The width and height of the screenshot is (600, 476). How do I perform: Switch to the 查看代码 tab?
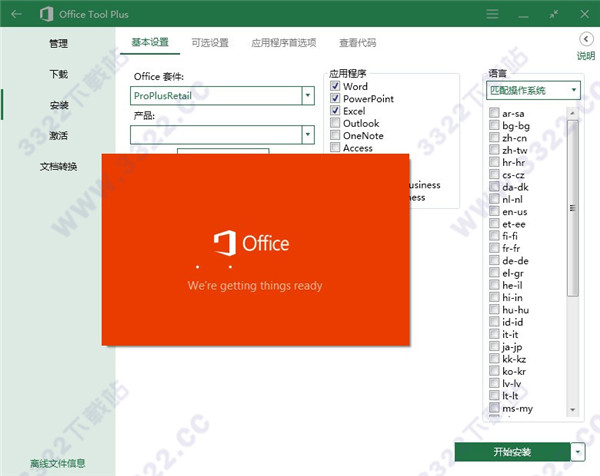point(357,42)
